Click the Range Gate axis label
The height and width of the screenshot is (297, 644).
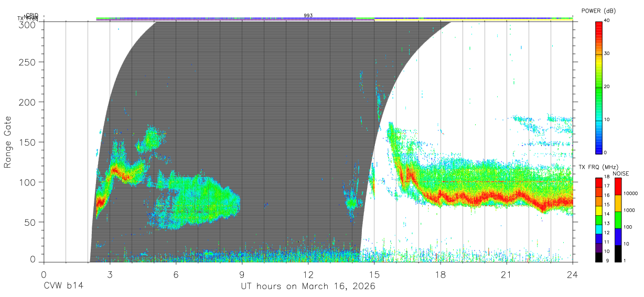pos(8,142)
